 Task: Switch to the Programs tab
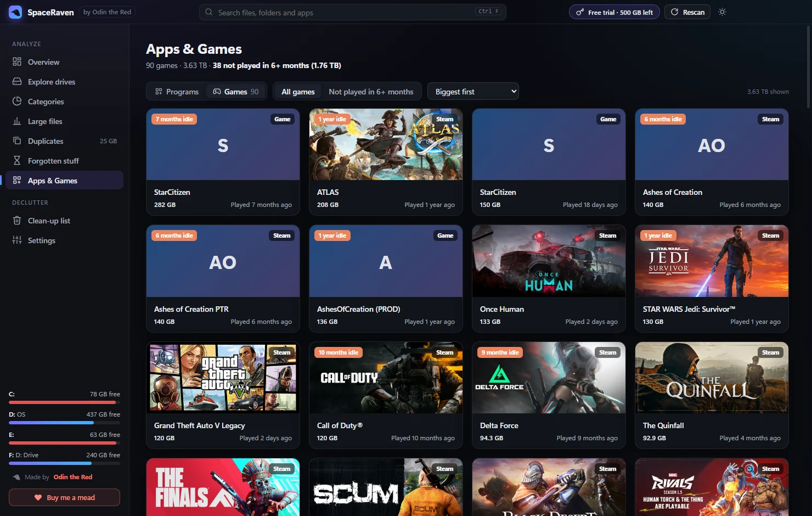tap(177, 91)
